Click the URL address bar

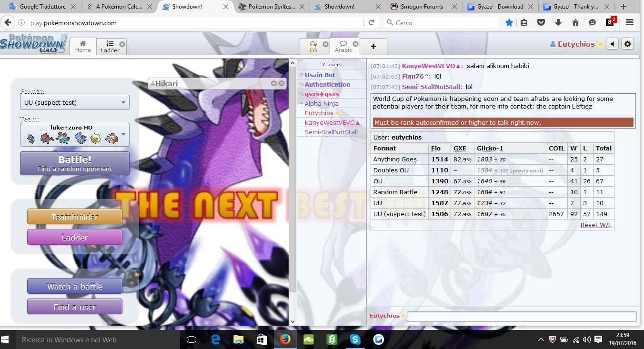(195, 22)
